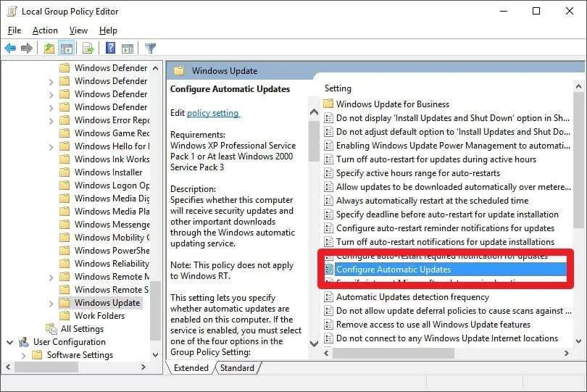The image size is (587, 392).
Task: Click down arrow of description pane scrollbar
Action: [314, 343]
